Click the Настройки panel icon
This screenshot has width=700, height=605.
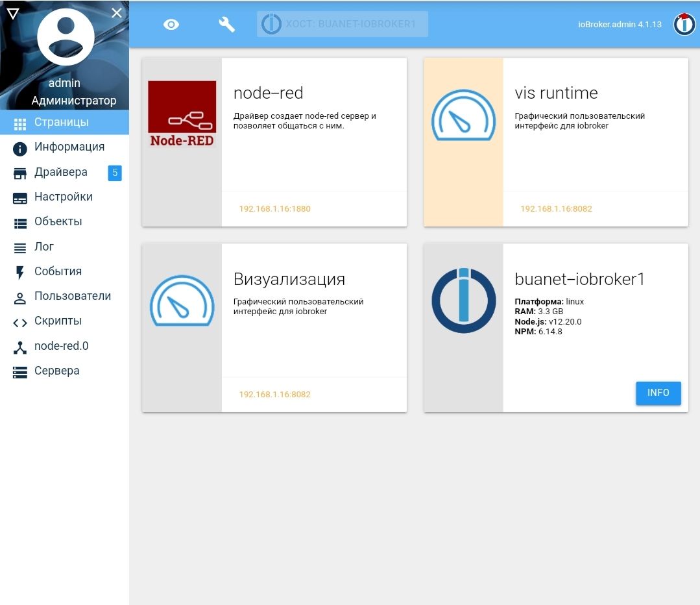coord(20,199)
